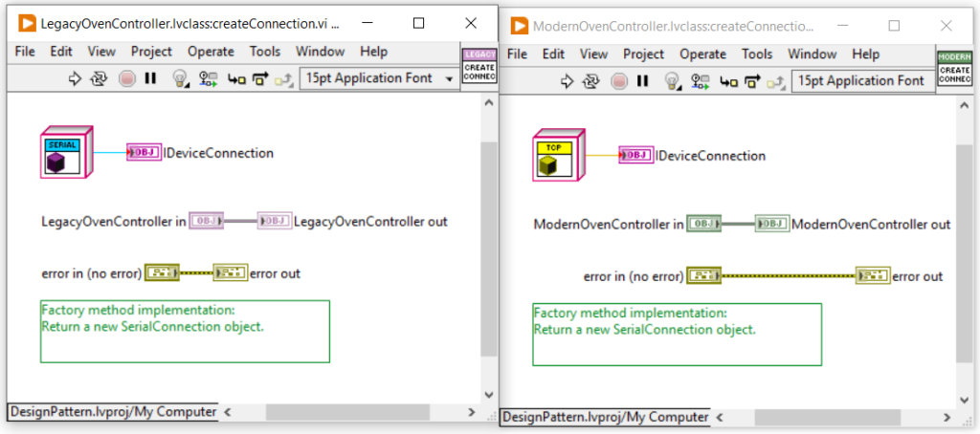Select the ModernOvenController out terminal
Viewport: 980px width, 434px height.
coord(772,224)
